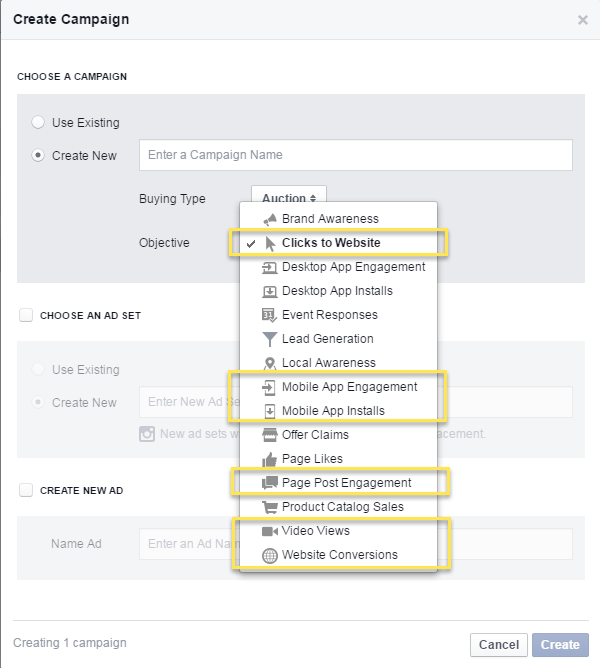This screenshot has height=668, width=600.
Task: Click the Event Responses calendar icon
Action: point(269,315)
